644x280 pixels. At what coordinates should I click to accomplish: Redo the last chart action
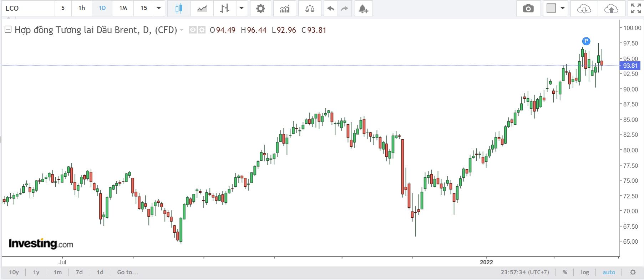click(x=344, y=8)
